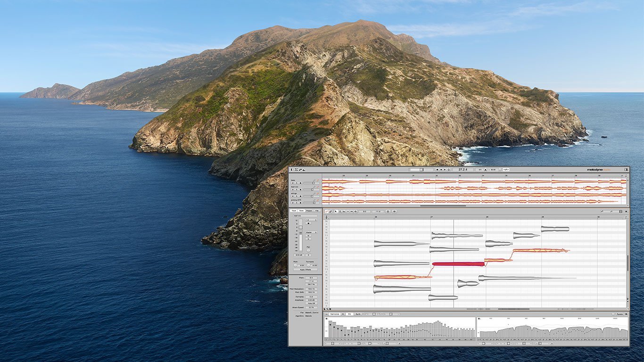644x362 pixels.
Task: Open the grid setting dropdown next to the tempo
Action: [x=506, y=170]
